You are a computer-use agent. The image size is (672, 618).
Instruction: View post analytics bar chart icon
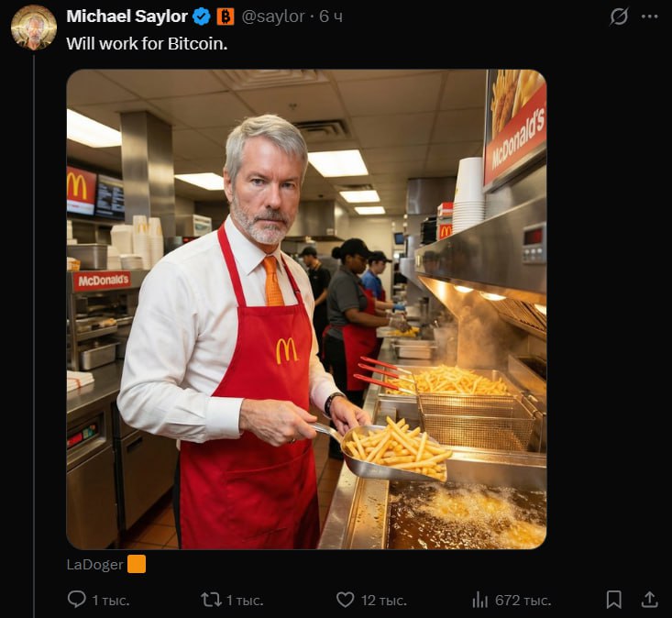(x=479, y=600)
